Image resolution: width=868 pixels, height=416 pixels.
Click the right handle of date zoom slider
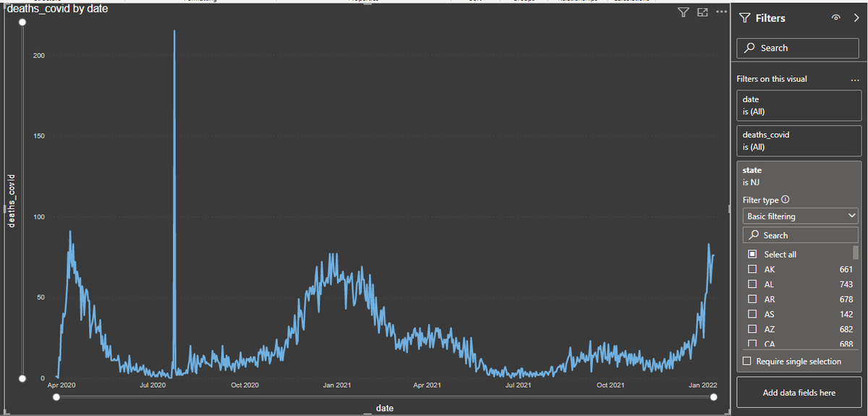[x=714, y=396]
